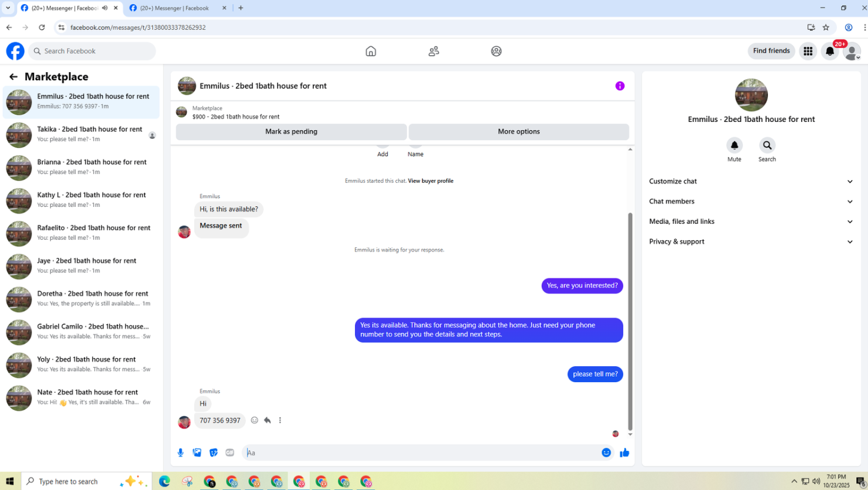
Task: Open the $900 2bed 1bath listing link
Action: pyautogui.click(x=236, y=117)
